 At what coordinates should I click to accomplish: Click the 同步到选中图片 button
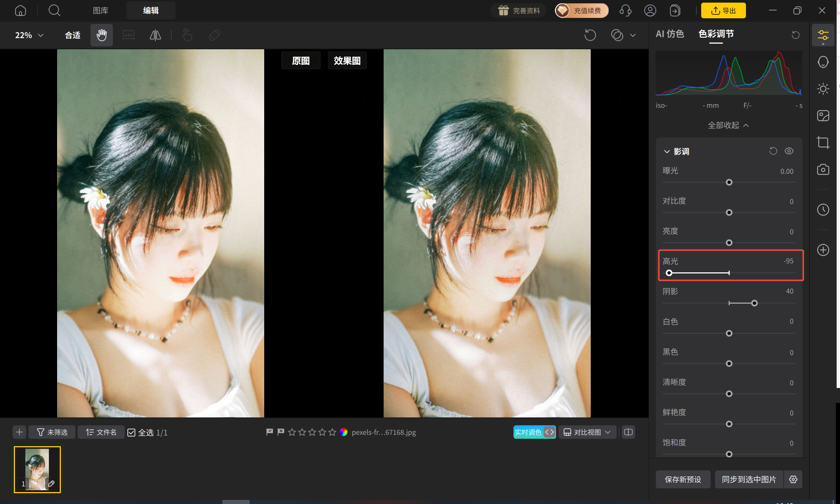[749, 479]
